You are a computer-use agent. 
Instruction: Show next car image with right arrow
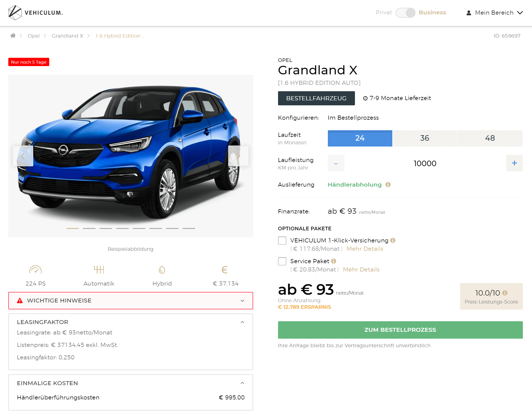point(238,156)
